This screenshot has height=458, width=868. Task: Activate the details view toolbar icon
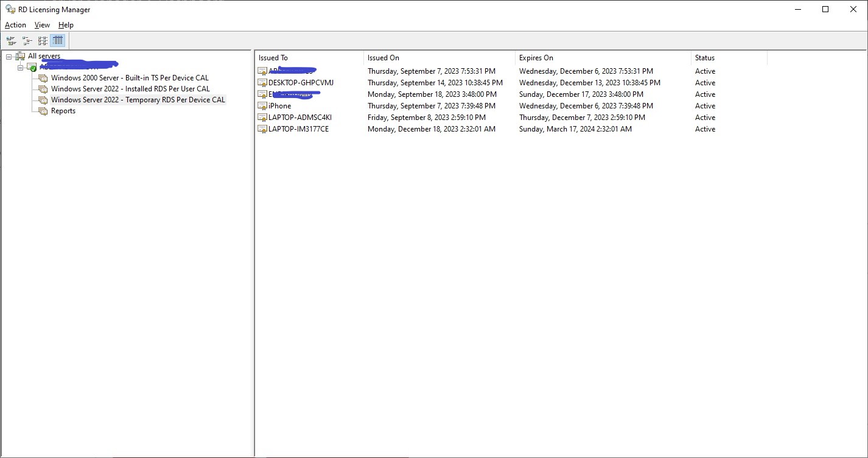coord(57,40)
